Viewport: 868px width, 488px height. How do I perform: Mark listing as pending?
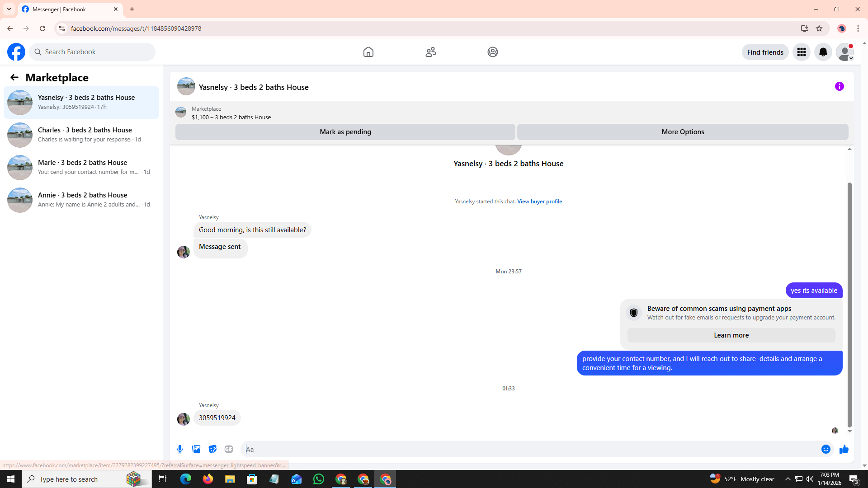(345, 132)
